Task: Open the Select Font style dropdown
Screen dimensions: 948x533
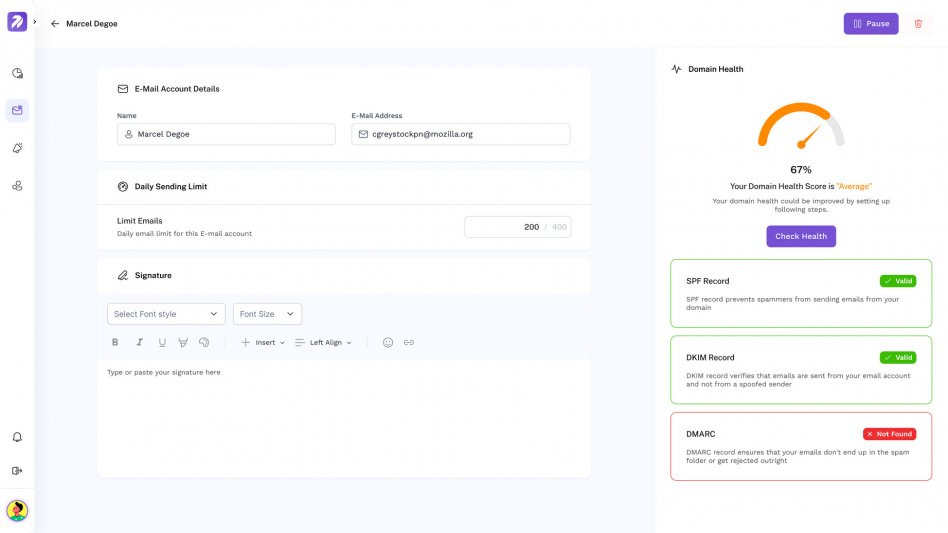Action: pos(166,314)
